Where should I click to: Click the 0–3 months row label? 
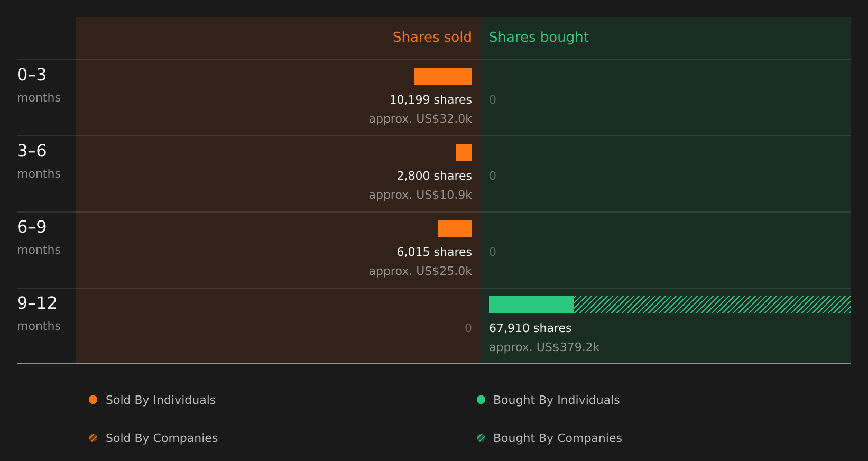coord(39,85)
